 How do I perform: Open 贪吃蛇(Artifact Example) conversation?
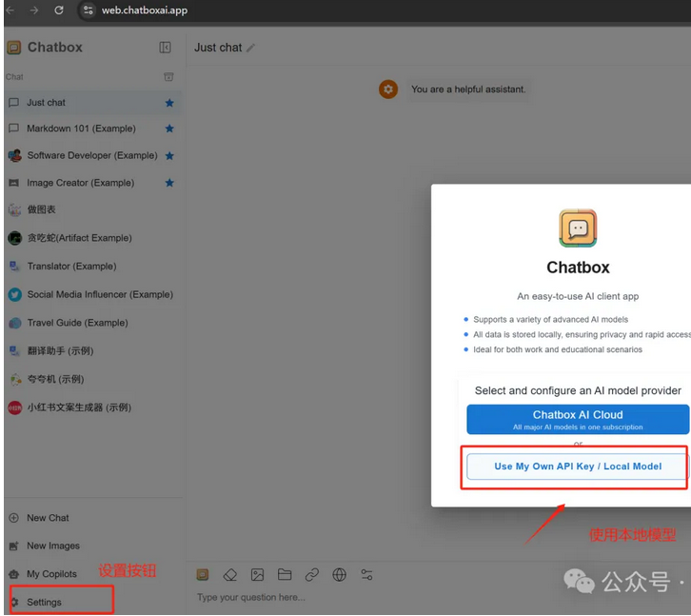point(92,238)
